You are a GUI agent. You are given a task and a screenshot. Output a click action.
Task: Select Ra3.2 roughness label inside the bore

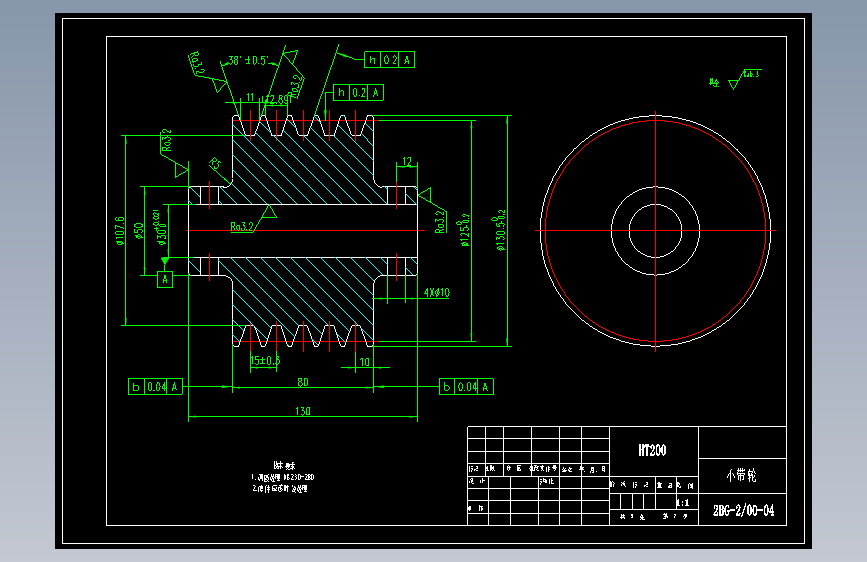pyautogui.click(x=242, y=226)
